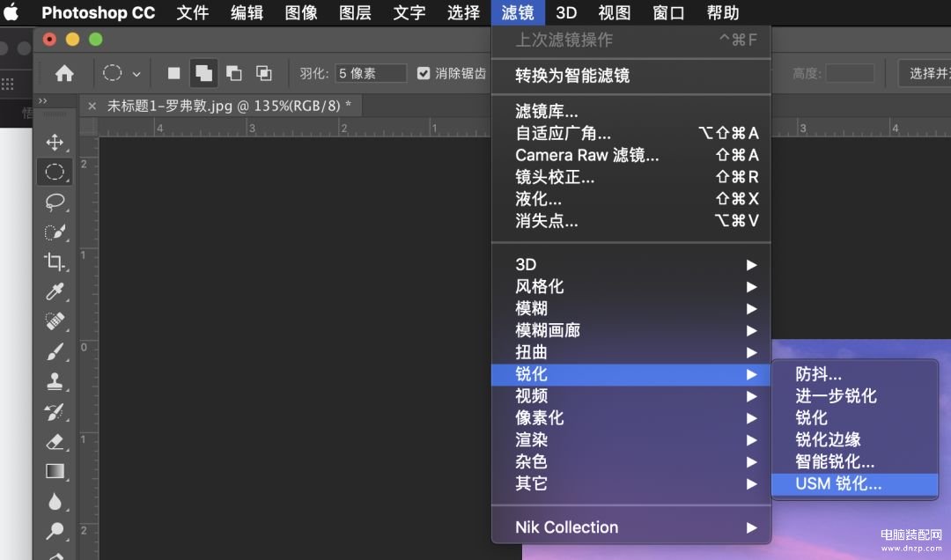Select the Quick Selection tool
The width and height of the screenshot is (951, 560).
point(55,232)
